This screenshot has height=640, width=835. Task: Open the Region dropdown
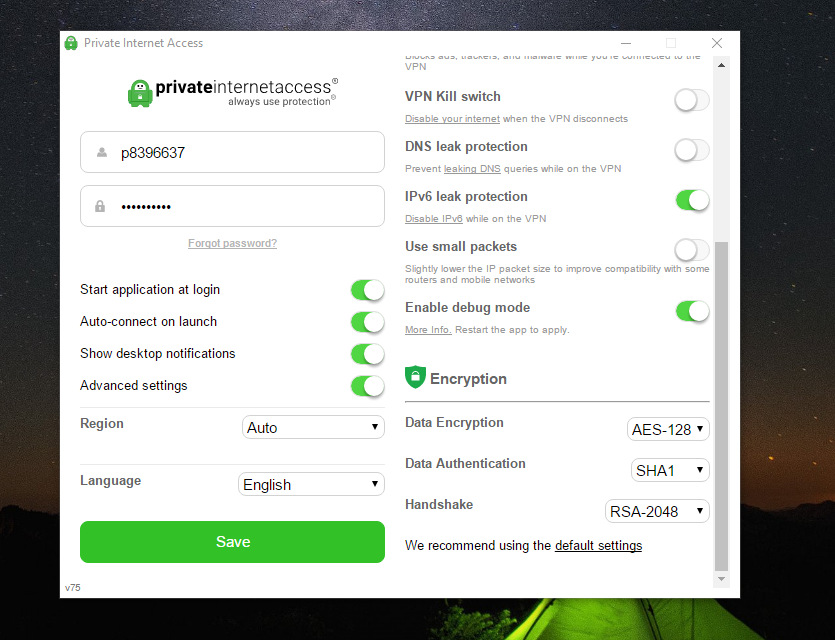[313, 428]
